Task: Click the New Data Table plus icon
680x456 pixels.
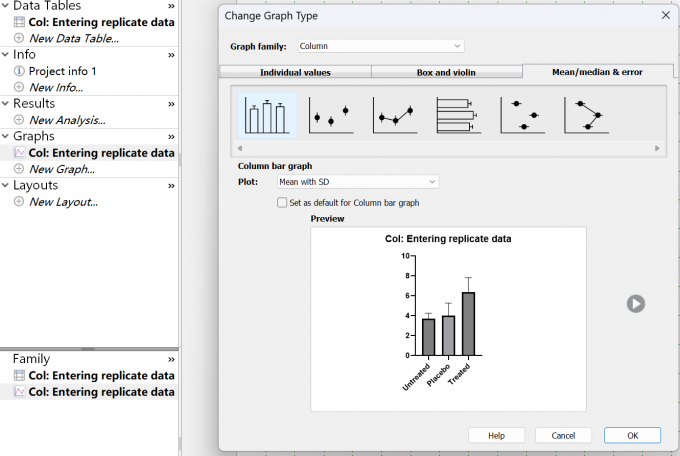Action: 19,38
